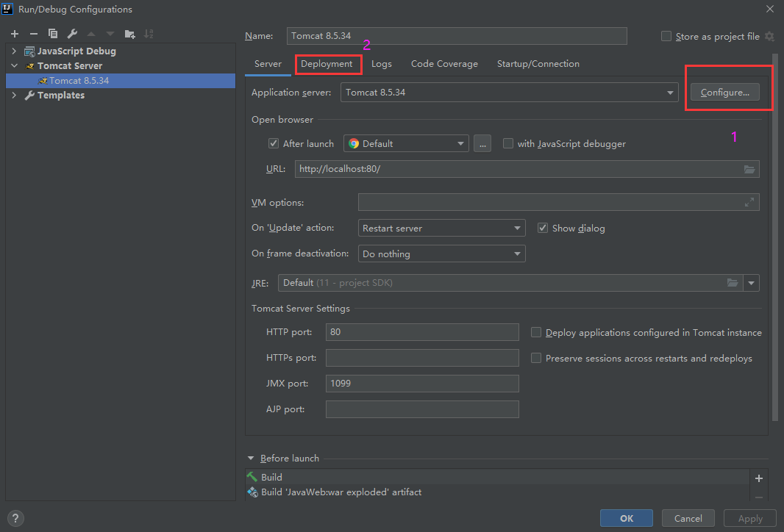Image resolution: width=784 pixels, height=532 pixels.
Task: Open Default browser dropdown
Action: tap(406, 144)
